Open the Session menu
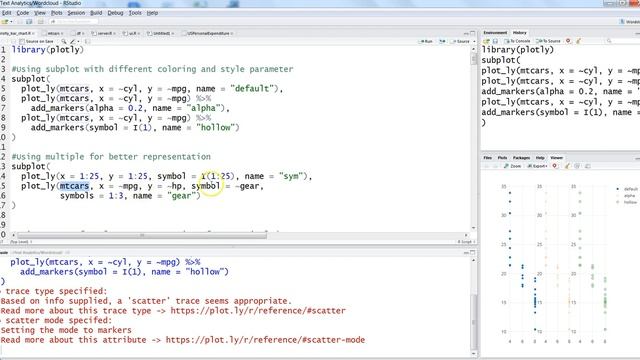The image size is (640, 360). pyautogui.click(x=76, y=13)
